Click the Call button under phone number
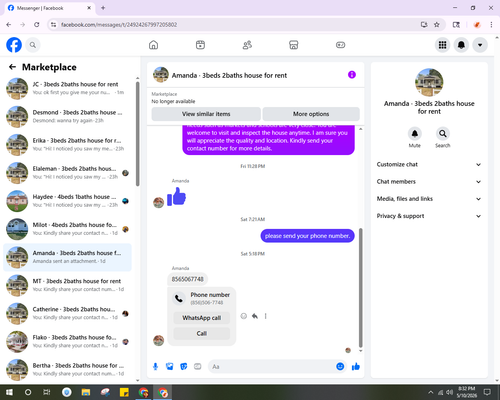Viewport: 500px width, 400px height. (x=202, y=333)
